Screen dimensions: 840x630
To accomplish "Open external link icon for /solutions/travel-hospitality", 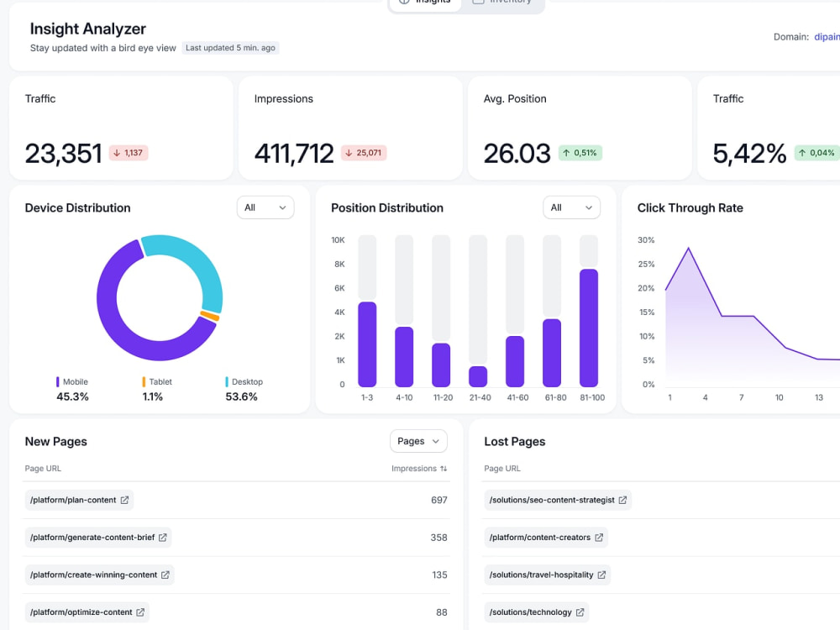I will 601,575.
